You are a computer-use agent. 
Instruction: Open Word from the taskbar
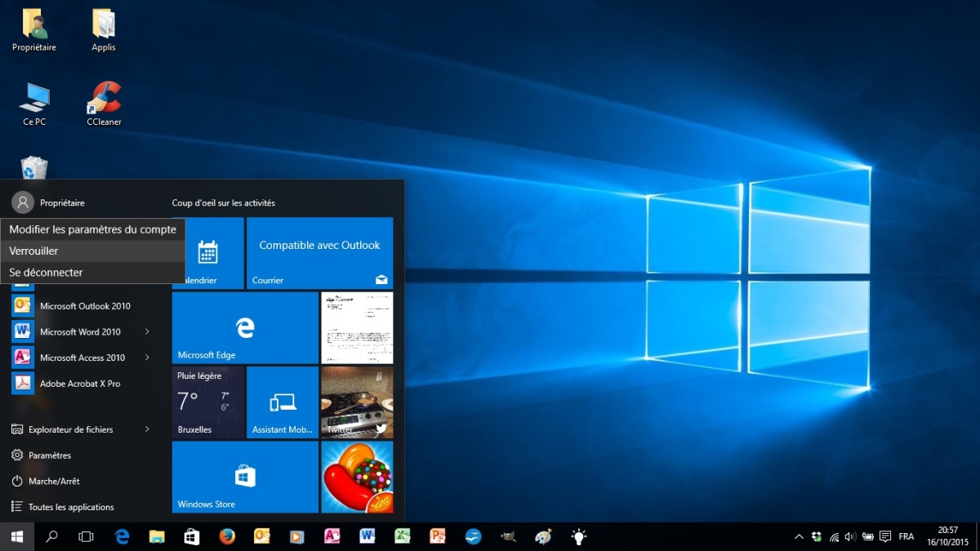367,536
